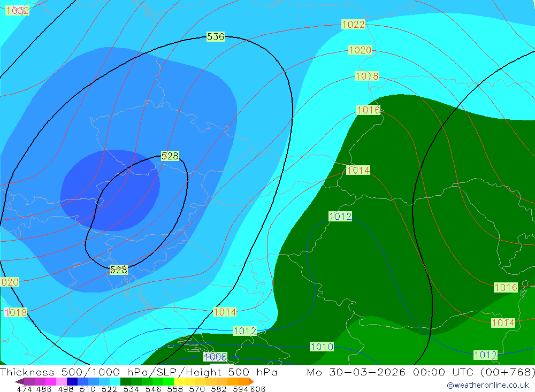Open the weatheronline.co.uk copyright link
Viewport: 535px width, 392px height.
pos(487,385)
